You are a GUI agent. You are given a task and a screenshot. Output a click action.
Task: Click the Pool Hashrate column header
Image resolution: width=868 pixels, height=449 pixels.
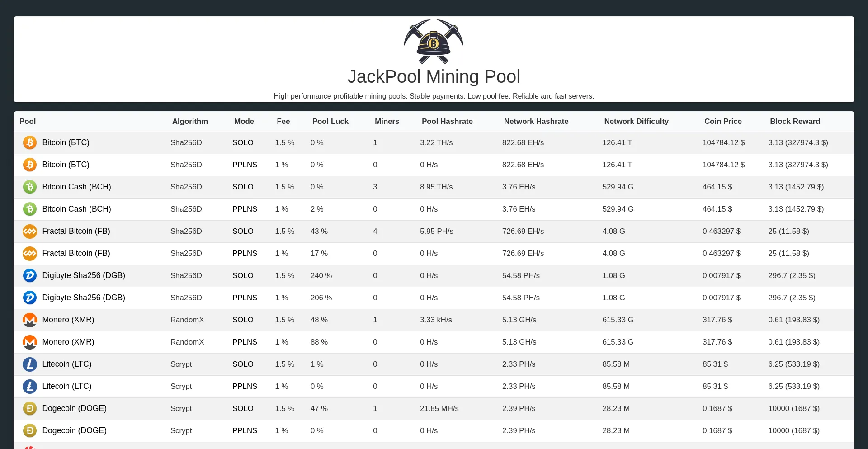(x=447, y=122)
